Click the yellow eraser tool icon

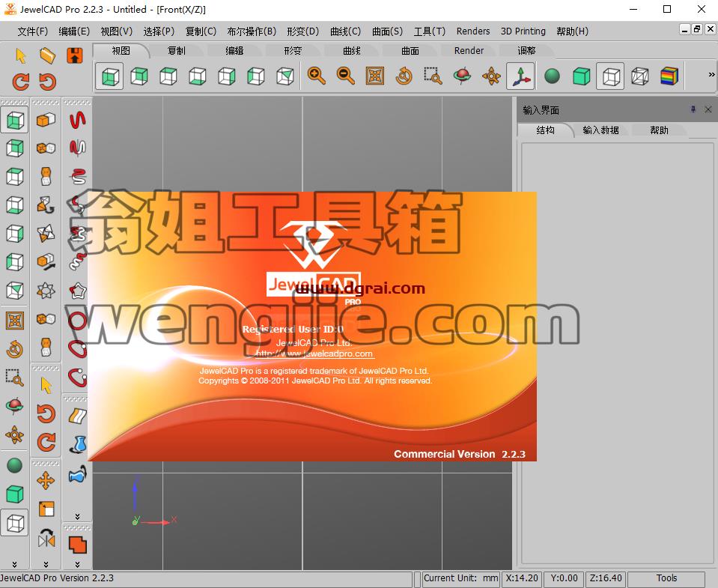point(47,55)
